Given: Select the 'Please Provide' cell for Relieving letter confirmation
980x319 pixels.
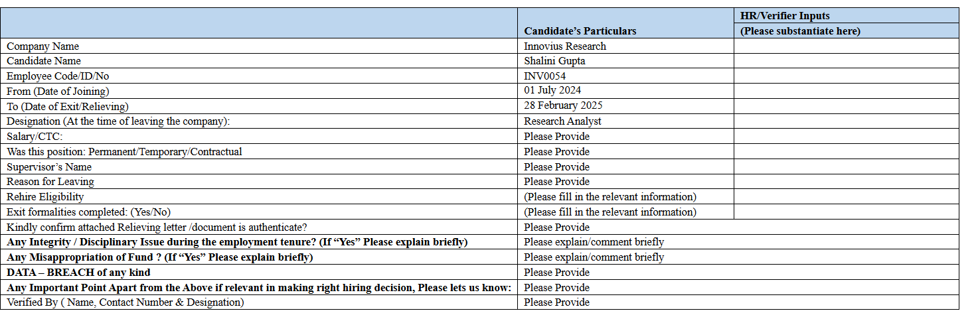Looking at the screenshot, I should click(x=556, y=227).
